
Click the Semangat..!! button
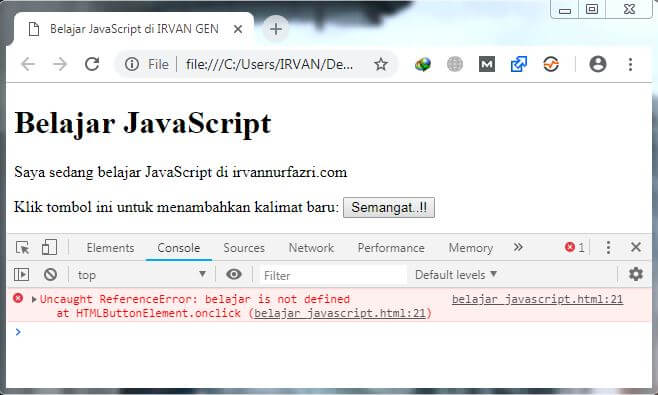point(389,207)
